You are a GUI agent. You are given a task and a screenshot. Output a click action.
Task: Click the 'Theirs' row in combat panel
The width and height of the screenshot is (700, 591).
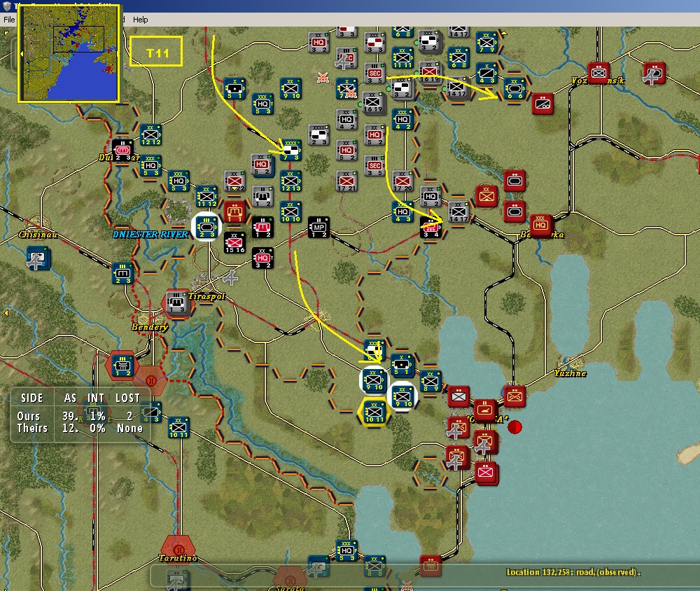pos(80,428)
